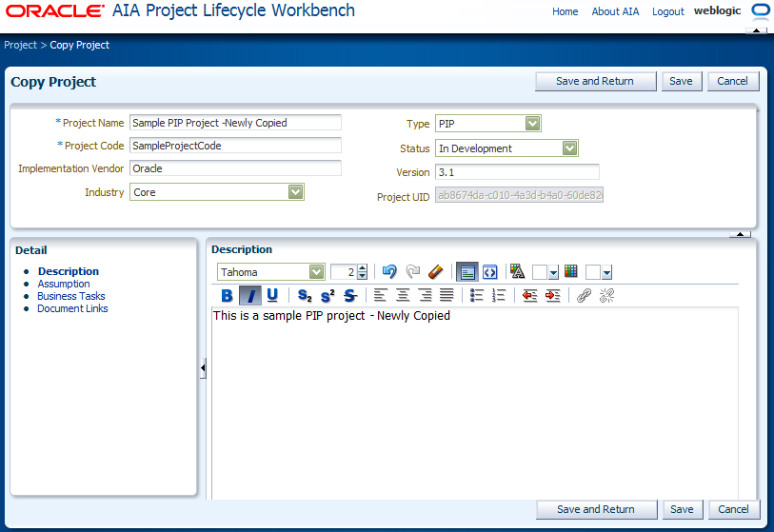The width and height of the screenshot is (774, 532).
Task: Click bottom Cancel button
Action: (733, 509)
